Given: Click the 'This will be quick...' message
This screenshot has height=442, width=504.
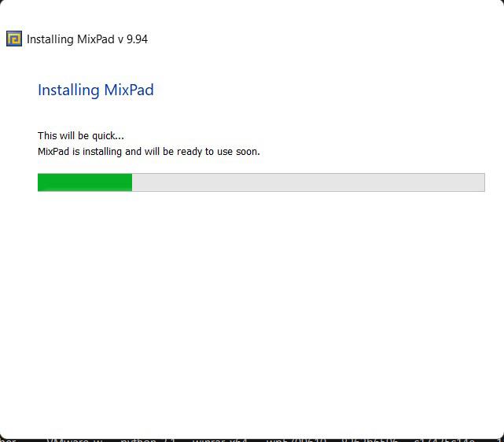Looking at the screenshot, I should coord(81,135).
